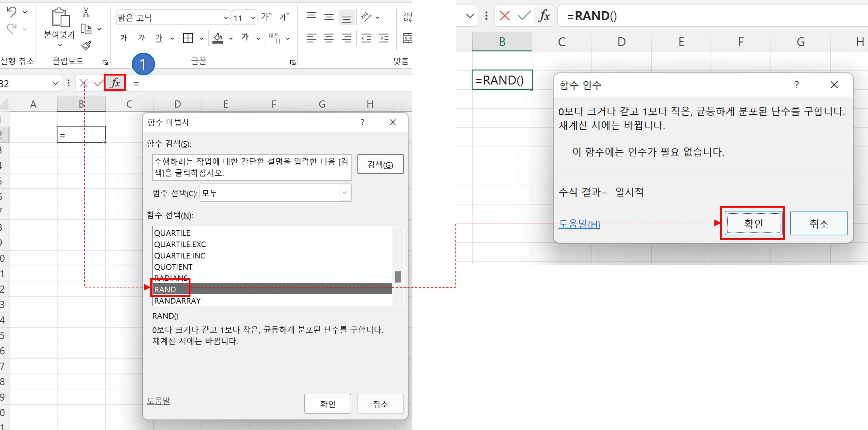868x430 pixels.
Task: Click the Insert Function fx icon
Action: [115, 83]
